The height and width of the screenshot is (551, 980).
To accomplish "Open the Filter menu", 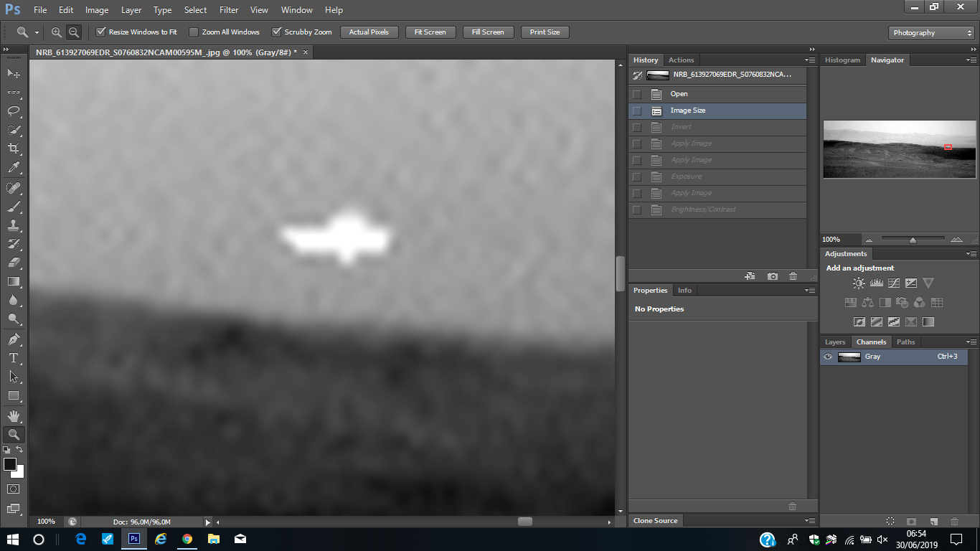I will pyautogui.click(x=229, y=10).
